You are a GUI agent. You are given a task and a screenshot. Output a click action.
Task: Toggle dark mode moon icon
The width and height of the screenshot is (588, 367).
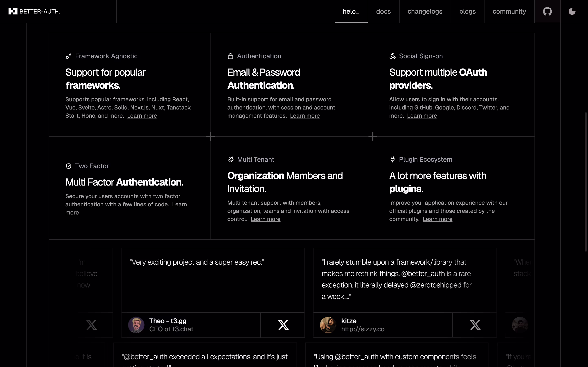tap(572, 11)
